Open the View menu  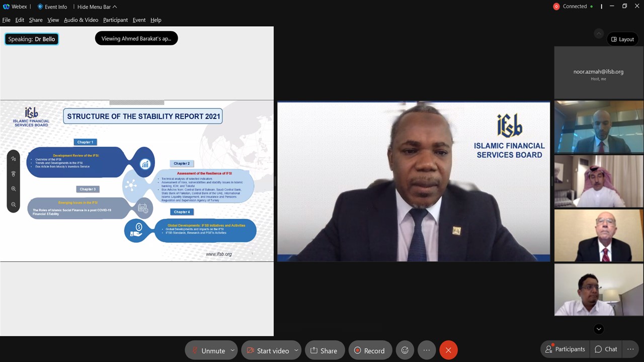pos(53,20)
